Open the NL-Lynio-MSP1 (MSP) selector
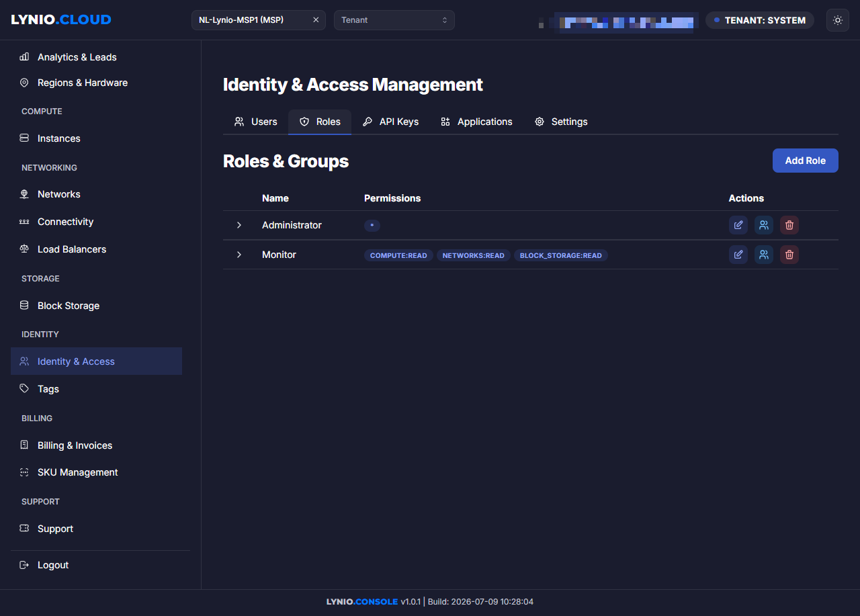 (x=259, y=20)
